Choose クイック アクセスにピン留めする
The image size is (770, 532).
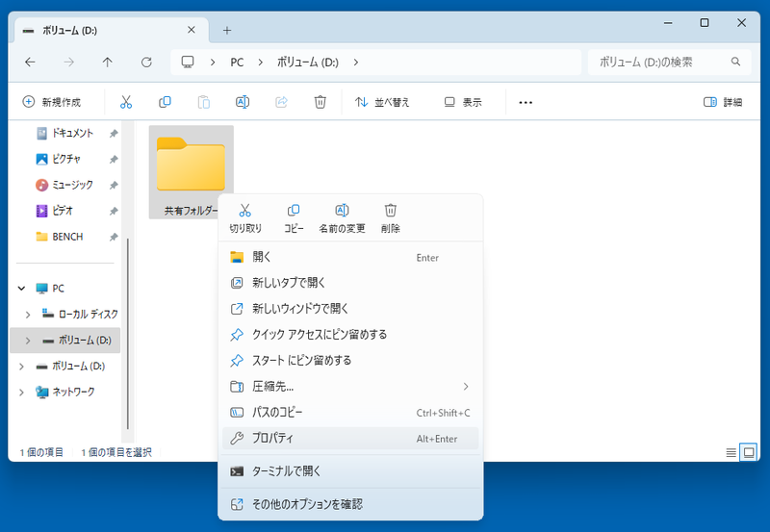coord(350,335)
